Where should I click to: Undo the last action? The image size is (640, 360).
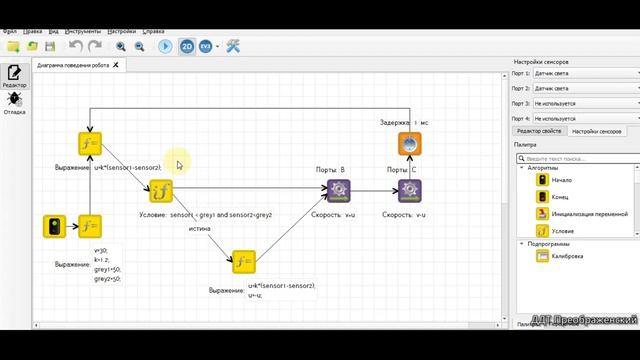tap(76, 46)
